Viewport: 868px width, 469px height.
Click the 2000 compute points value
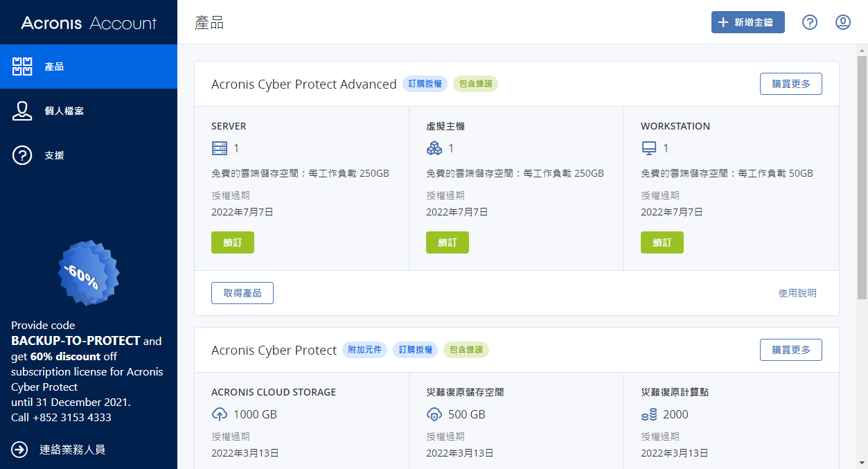[x=675, y=414]
